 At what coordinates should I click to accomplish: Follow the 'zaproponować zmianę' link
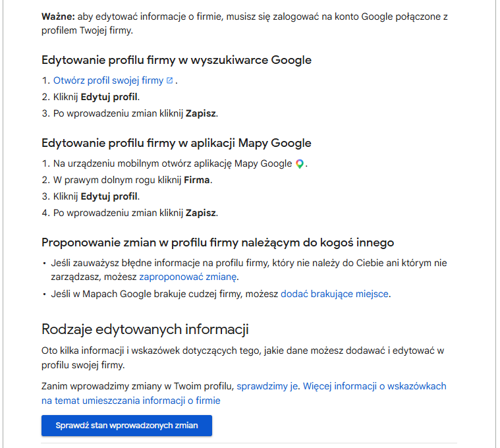(188, 277)
